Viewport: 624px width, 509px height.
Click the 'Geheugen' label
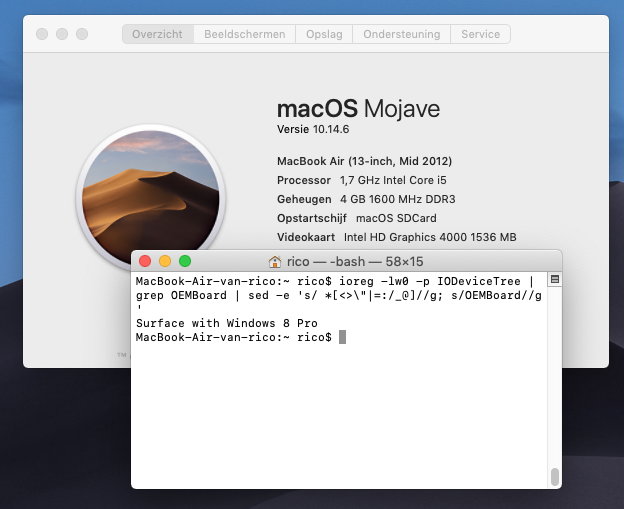pos(304,199)
